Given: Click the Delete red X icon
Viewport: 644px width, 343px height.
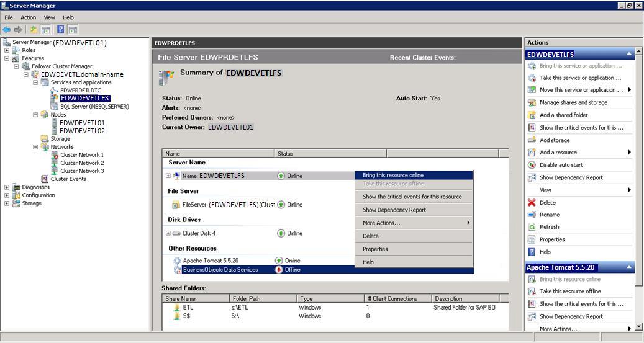Looking at the screenshot, I should click(x=532, y=202).
